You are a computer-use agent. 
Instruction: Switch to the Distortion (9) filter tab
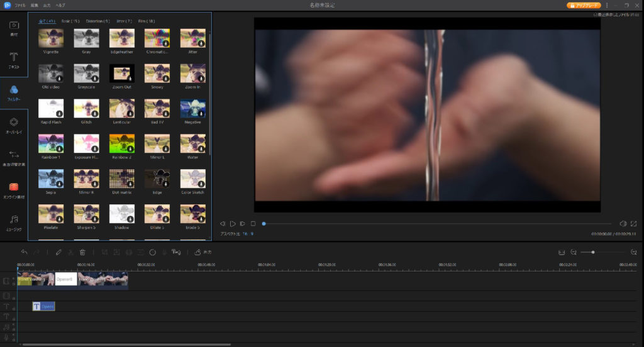point(97,21)
